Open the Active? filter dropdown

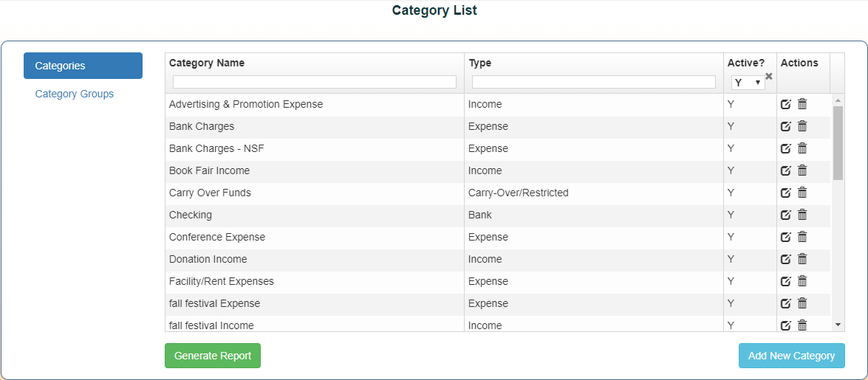[x=748, y=83]
